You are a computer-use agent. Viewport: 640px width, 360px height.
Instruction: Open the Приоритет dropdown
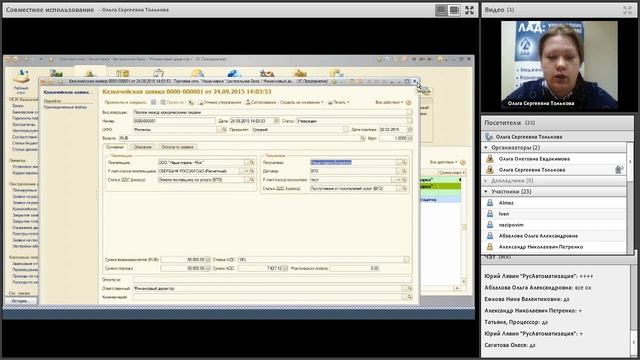coord(346,129)
